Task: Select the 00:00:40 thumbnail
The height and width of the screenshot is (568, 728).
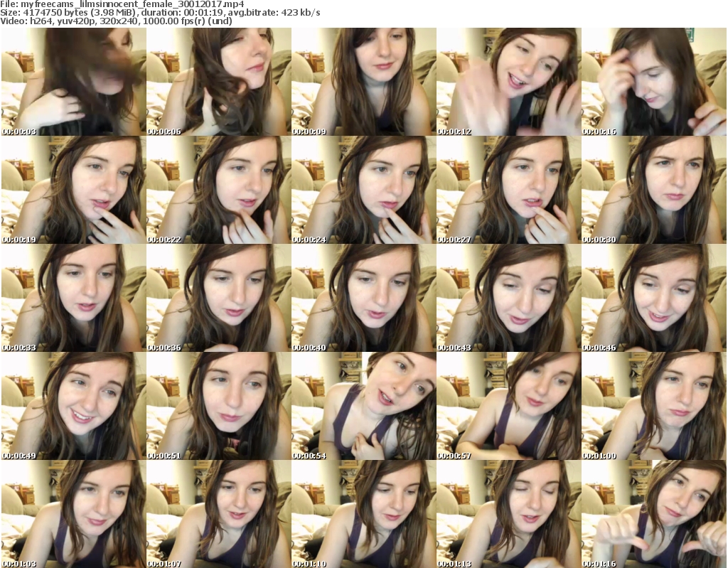Action: (364, 298)
